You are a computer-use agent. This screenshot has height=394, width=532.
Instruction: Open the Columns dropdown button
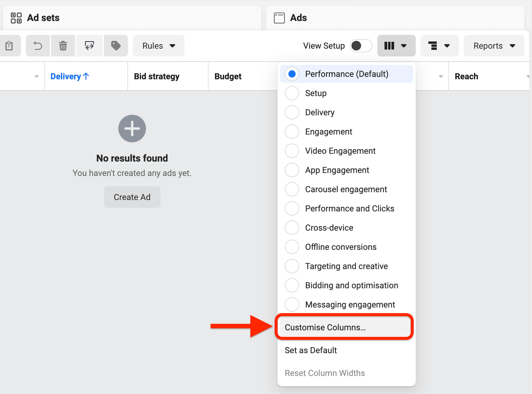(396, 46)
